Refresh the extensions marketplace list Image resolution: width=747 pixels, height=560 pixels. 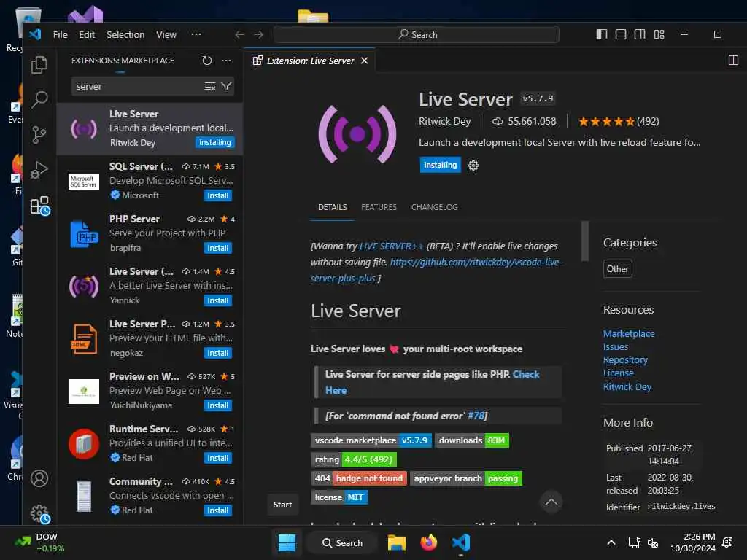coord(206,61)
